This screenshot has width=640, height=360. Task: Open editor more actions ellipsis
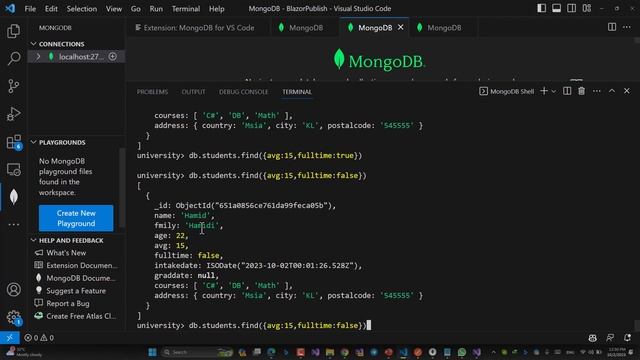627,27
